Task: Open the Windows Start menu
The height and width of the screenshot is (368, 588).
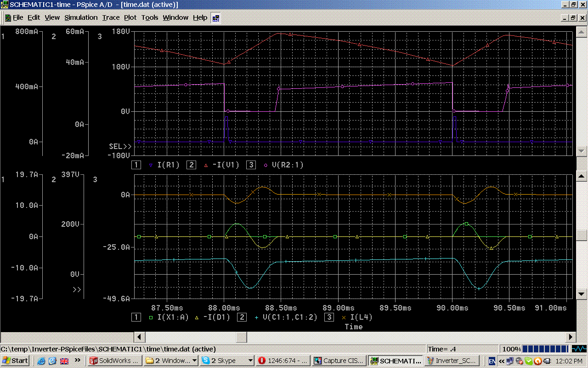Action: click(16, 361)
